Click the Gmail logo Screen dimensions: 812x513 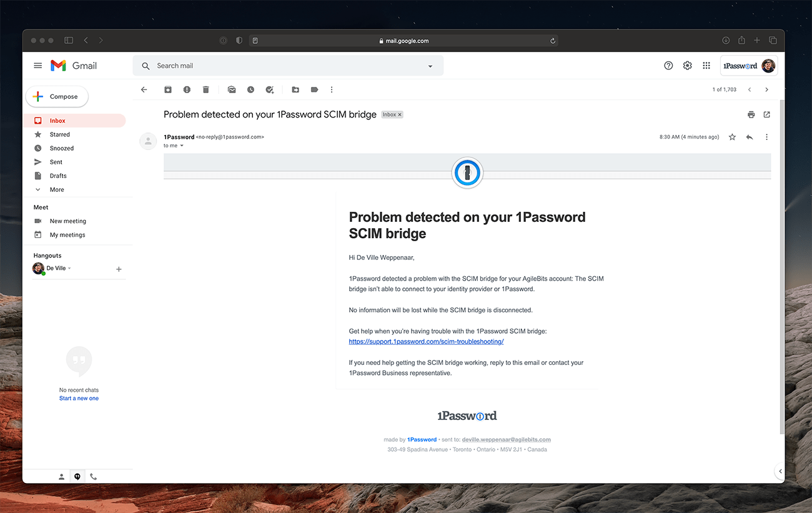[x=74, y=66]
